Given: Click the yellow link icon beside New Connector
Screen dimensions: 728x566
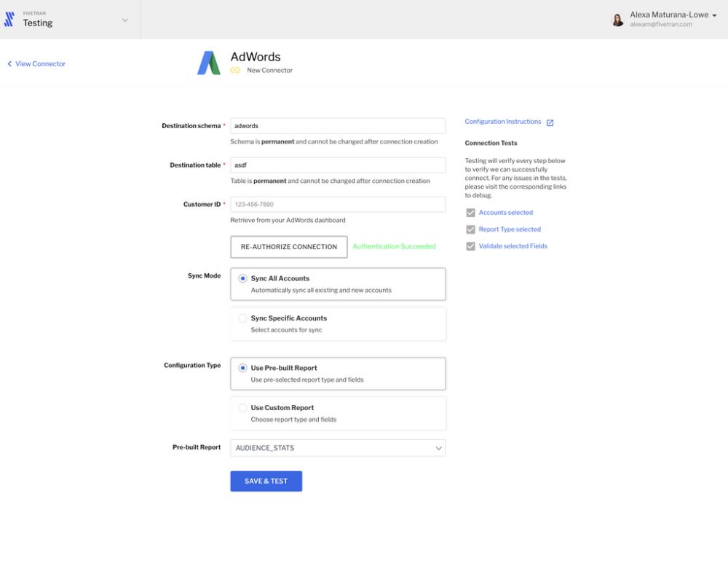Looking at the screenshot, I should 235,70.
